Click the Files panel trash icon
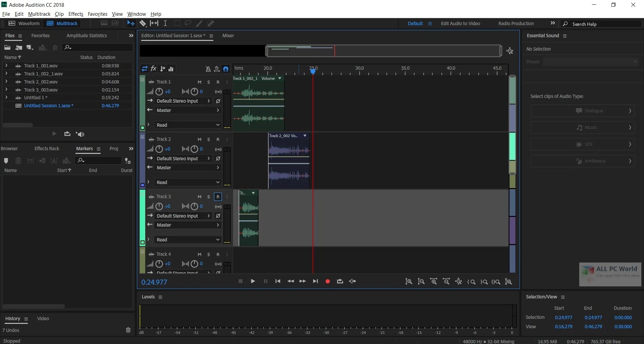 tap(55, 48)
